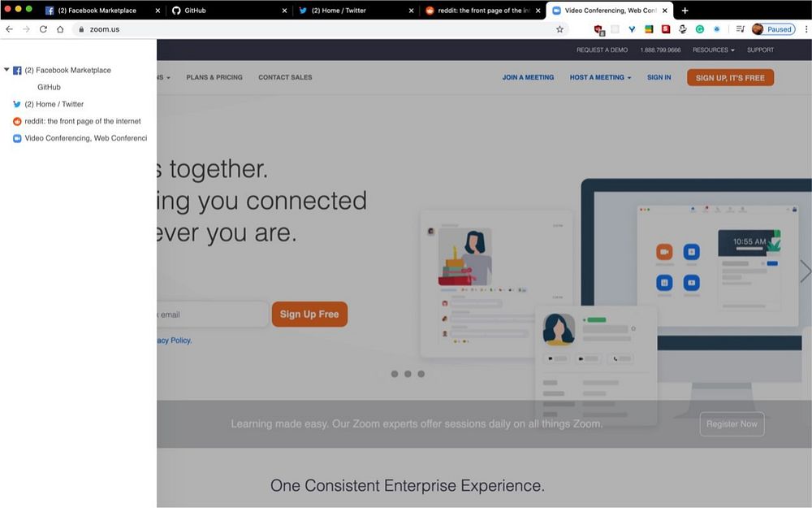Image resolution: width=812 pixels, height=508 pixels.
Task: Close the Video Conferencing tab
Action: (665, 11)
